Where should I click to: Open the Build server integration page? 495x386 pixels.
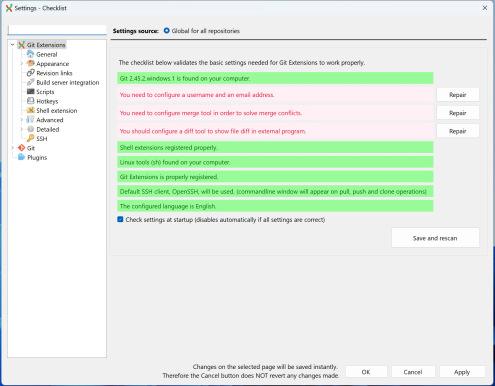(x=68, y=82)
